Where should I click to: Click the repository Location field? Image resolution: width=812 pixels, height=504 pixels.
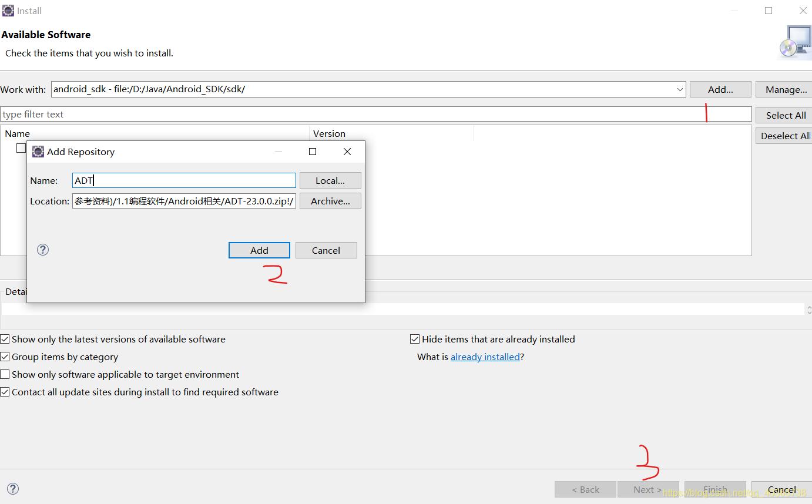(184, 201)
